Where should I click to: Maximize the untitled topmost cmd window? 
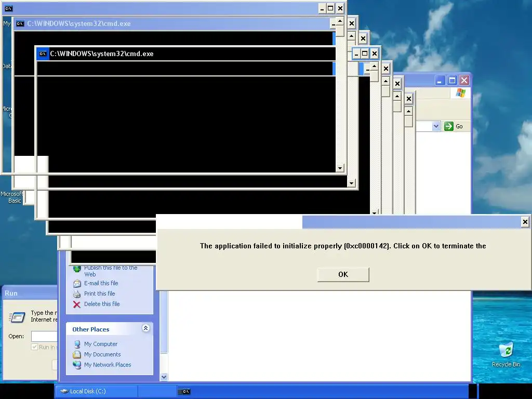tap(330, 8)
